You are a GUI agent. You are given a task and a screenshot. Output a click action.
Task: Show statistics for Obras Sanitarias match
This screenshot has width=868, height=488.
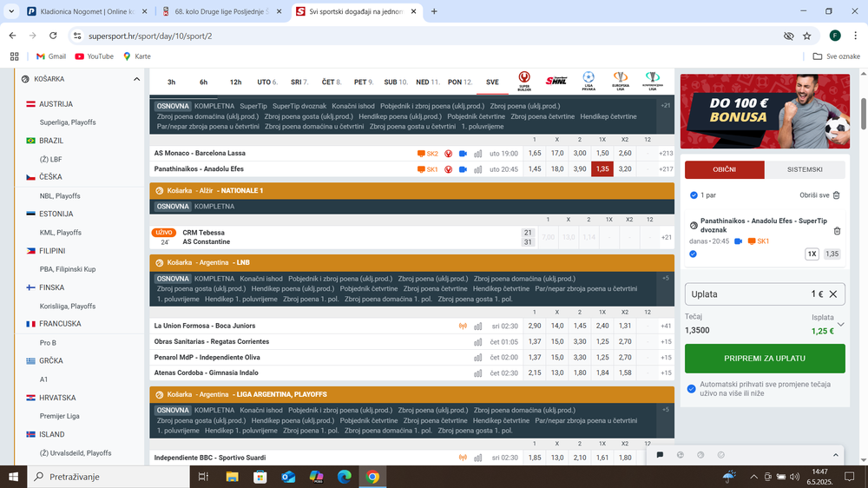coord(477,342)
